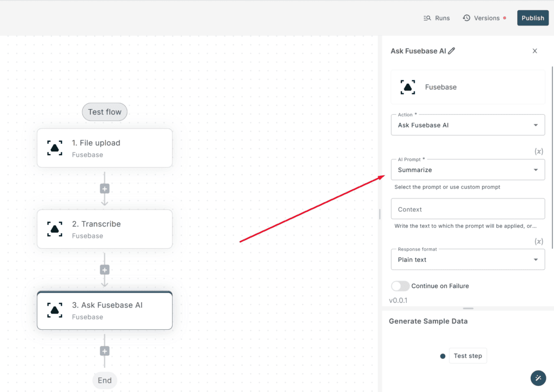Click the Runs search-list icon
This screenshot has height=392, width=554.
click(x=427, y=18)
